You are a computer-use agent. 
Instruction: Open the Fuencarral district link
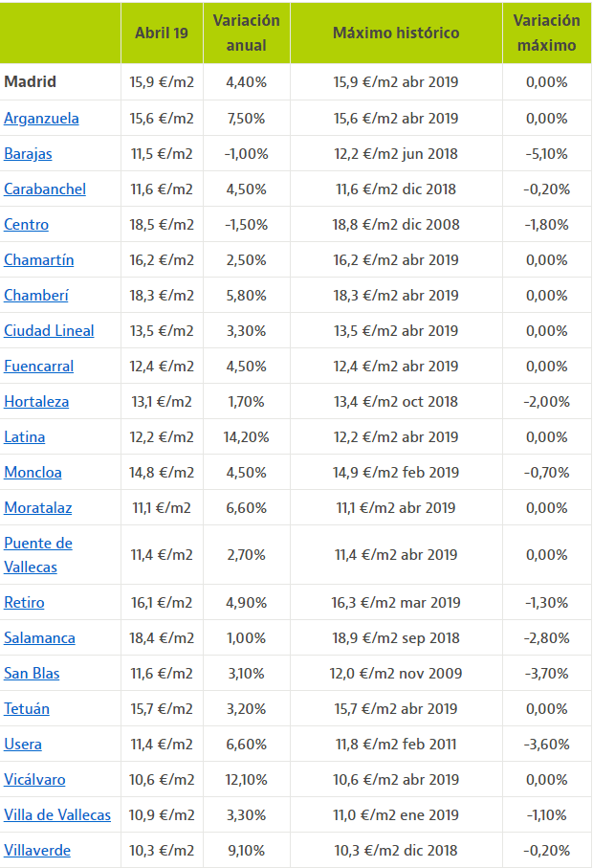coord(38,367)
